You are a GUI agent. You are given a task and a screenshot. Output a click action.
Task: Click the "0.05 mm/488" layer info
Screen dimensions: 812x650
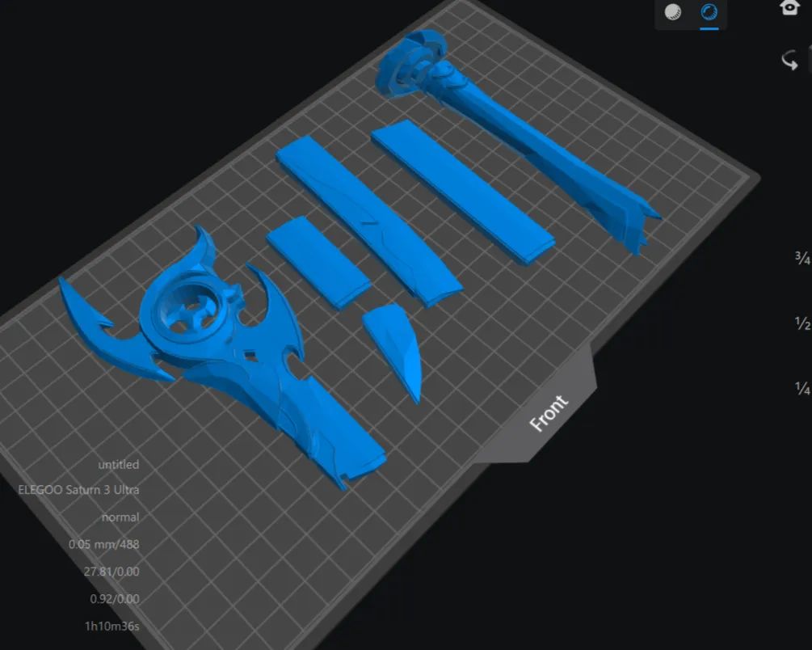(103, 544)
